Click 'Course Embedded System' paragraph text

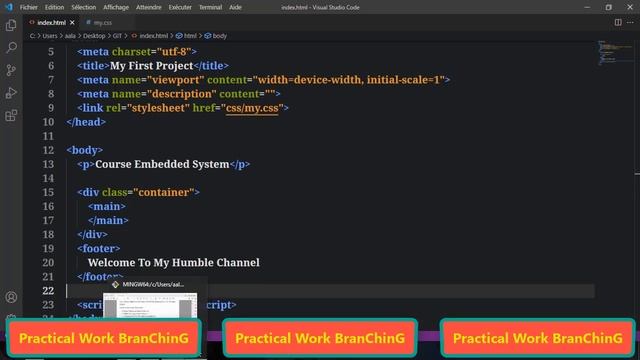(x=162, y=164)
